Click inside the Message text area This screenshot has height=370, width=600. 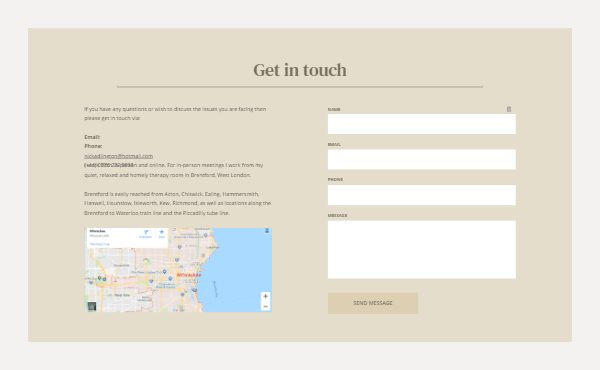(x=422, y=249)
